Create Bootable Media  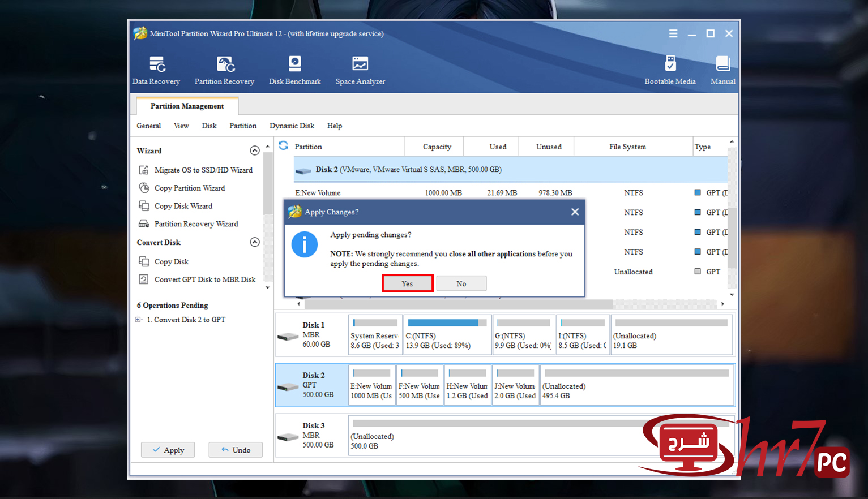pos(670,71)
